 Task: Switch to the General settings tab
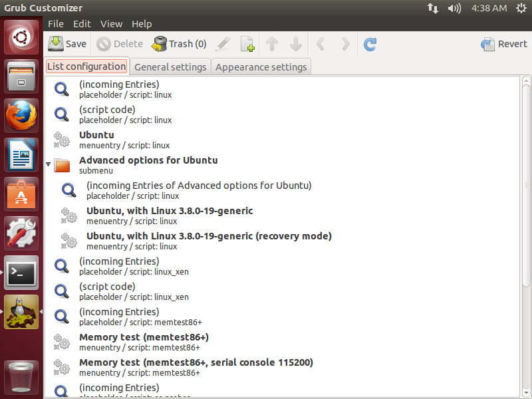(x=169, y=67)
